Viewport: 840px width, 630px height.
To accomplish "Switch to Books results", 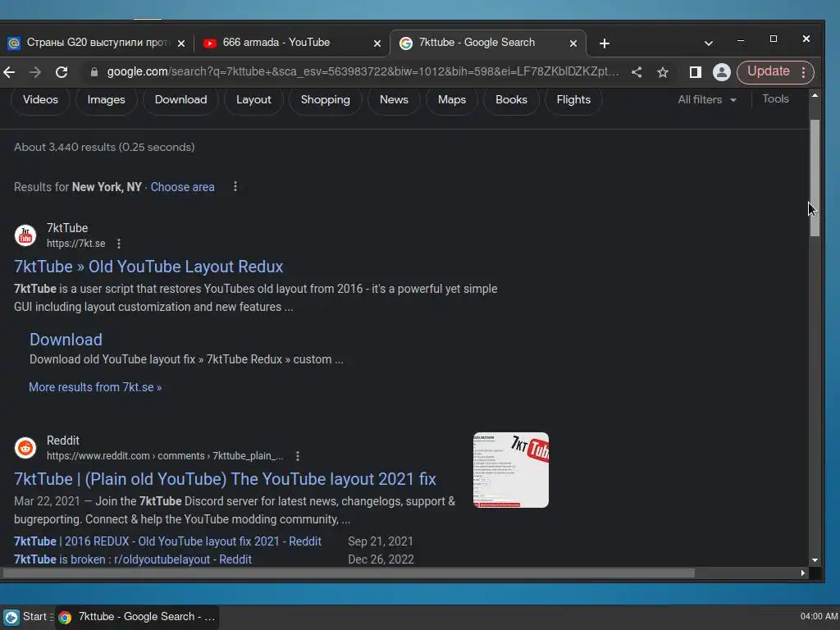I will click(511, 99).
